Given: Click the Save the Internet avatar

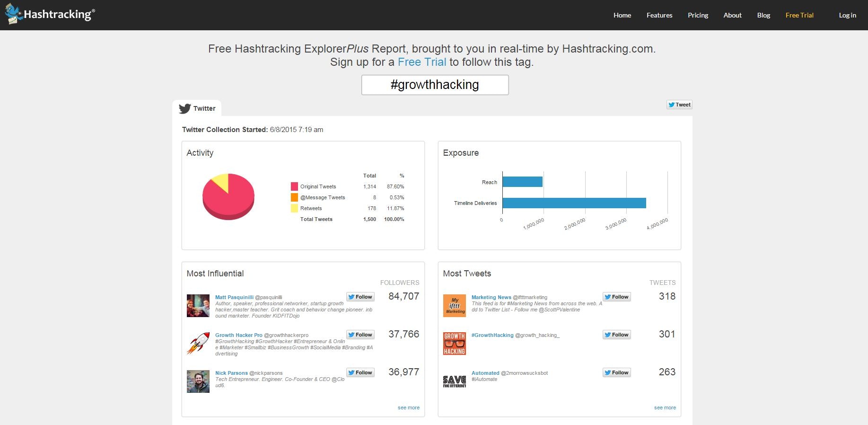Looking at the screenshot, I should click(455, 381).
